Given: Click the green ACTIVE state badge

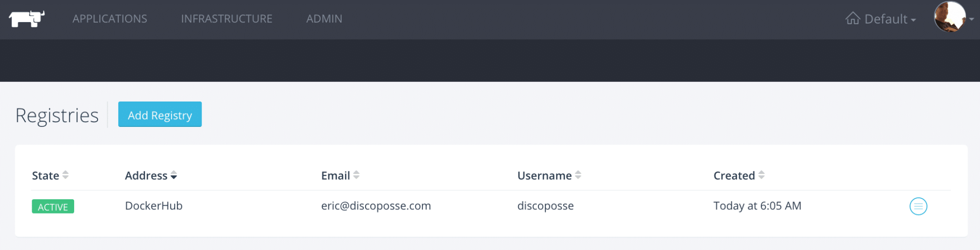Looking at the screenshot, I should tap(53, 206).
